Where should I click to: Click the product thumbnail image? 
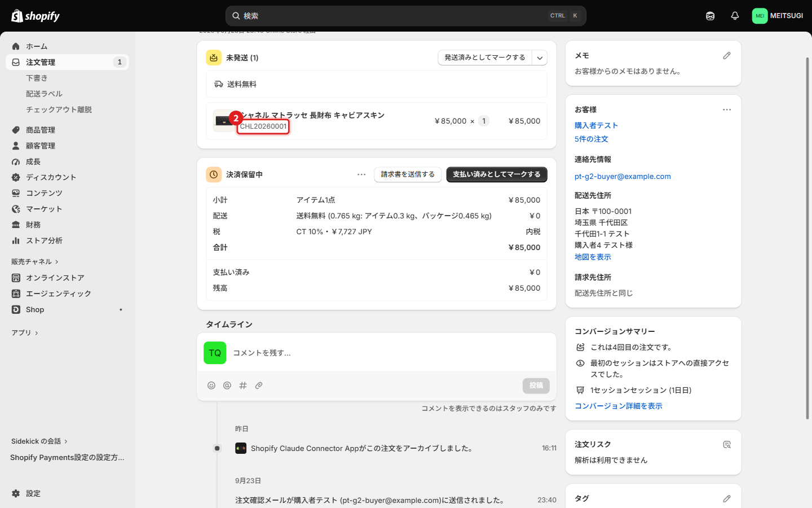pyautogui.click(x=224, y=120)
